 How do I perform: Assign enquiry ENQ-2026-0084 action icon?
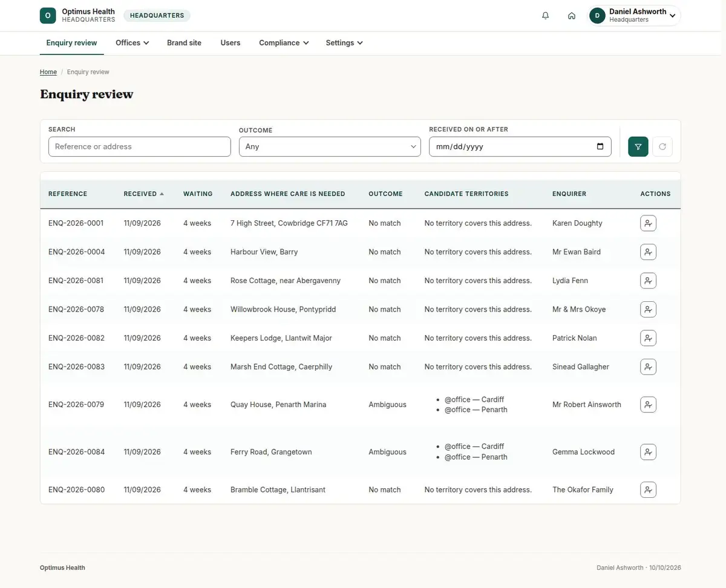(x=648, y=452)
